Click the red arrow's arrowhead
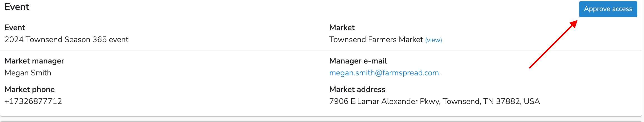The height and width of the screenshot is (122, 644). coord(574,24)
